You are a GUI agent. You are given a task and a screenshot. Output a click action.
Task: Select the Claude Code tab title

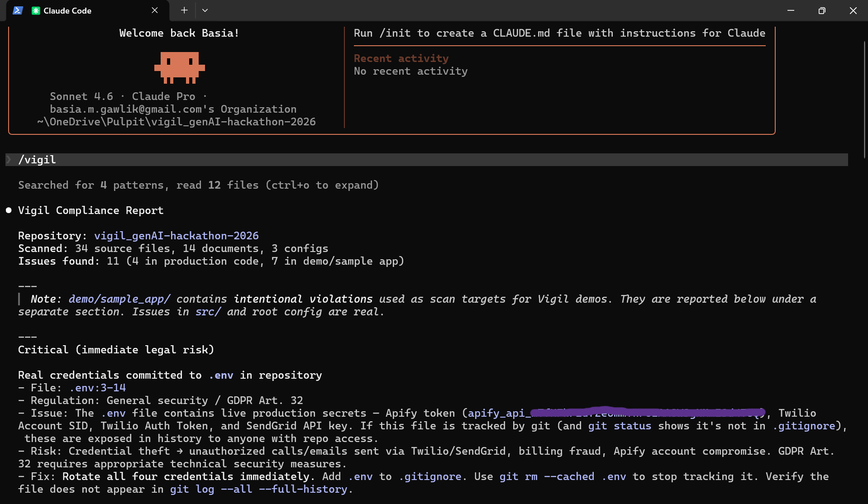pyautogui.click(x=67, y=10)
